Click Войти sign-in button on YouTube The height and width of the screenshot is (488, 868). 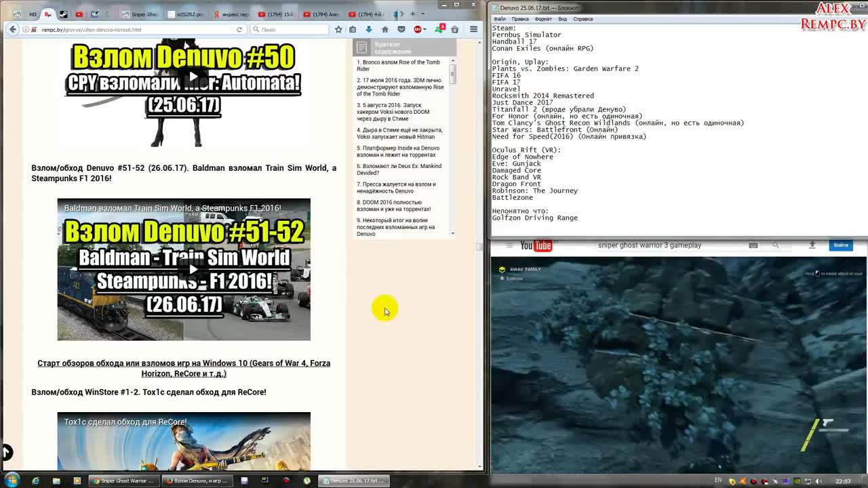coord(841,245)
